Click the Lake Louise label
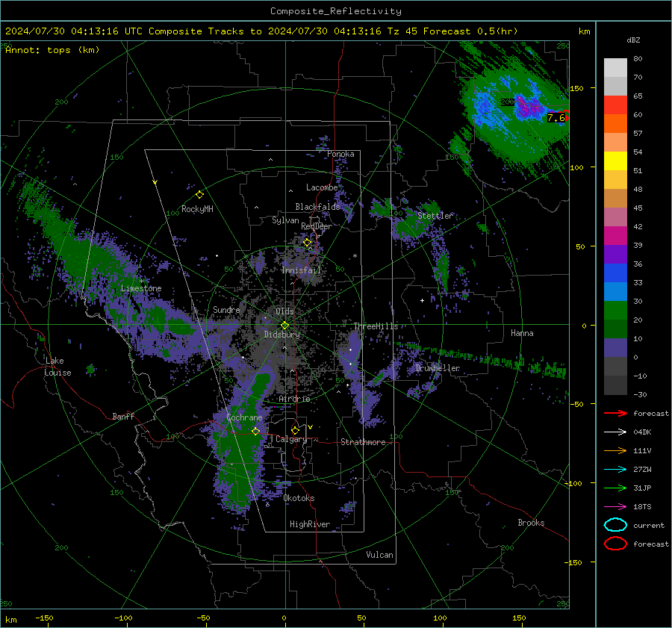 (57, 367)
